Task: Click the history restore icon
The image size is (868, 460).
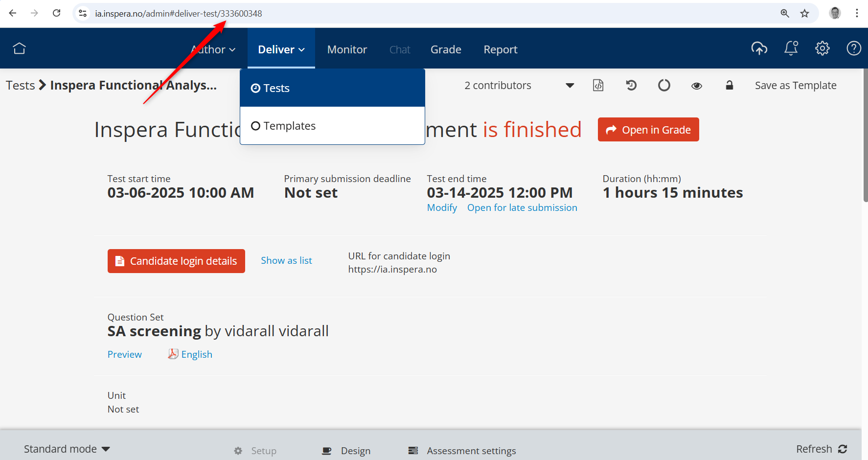Action: point(631,85)
